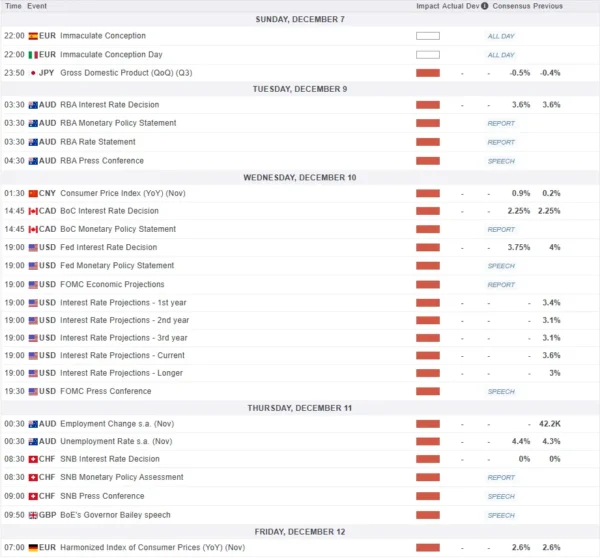
Task: Click the UK flag next to GBP
Action: (34, 515)
